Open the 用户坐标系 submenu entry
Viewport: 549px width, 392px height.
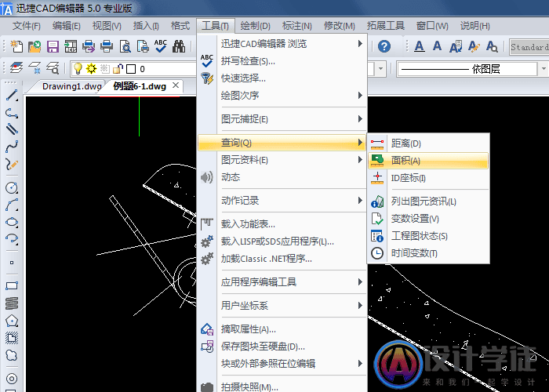click(x=282, y=306)
